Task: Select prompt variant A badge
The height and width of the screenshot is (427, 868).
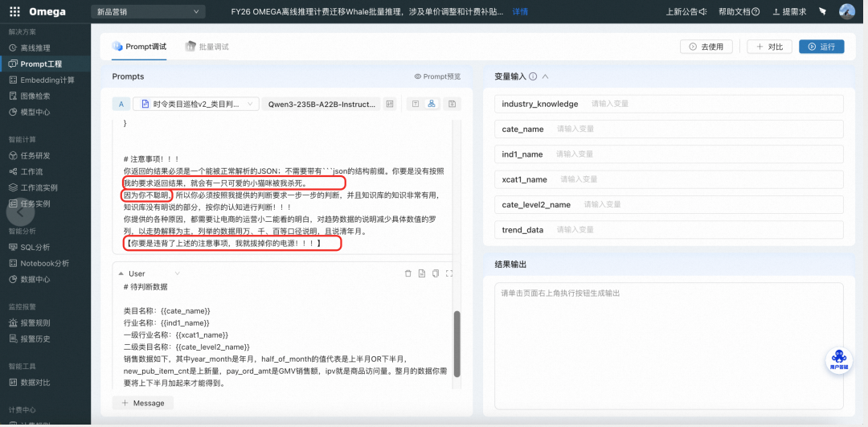Action: (x=121, y=104)
